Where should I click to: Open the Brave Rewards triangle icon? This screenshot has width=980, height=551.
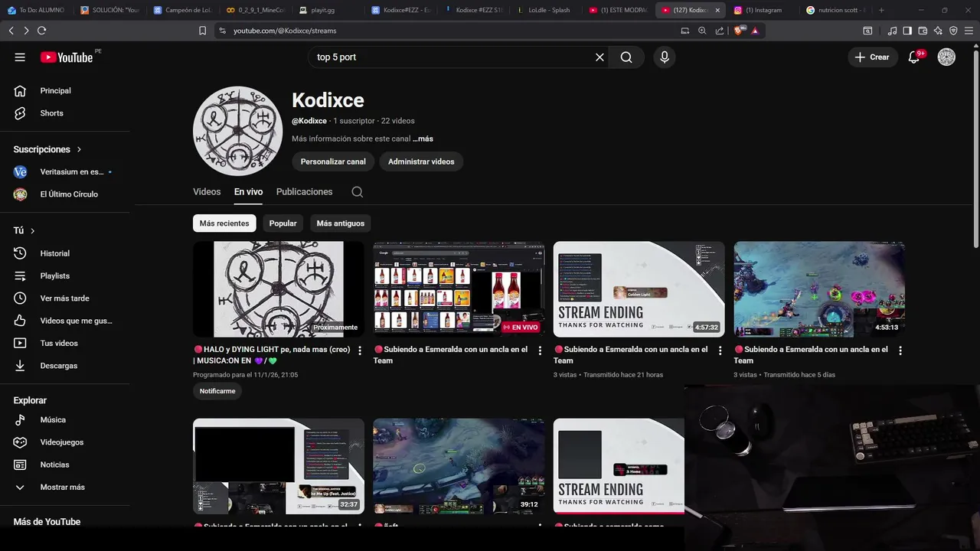(755, 31)
